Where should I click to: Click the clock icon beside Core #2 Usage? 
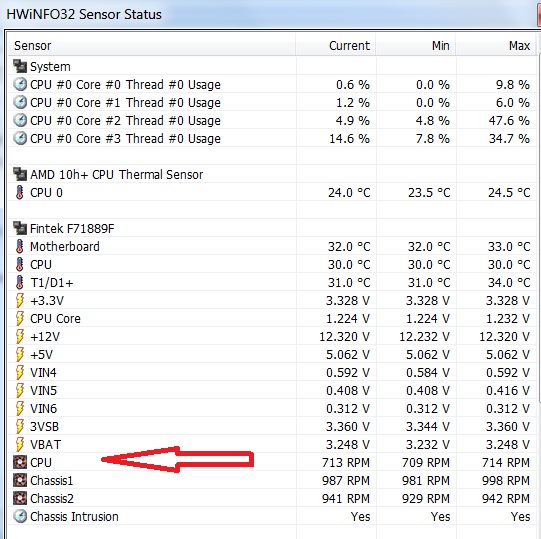tap(20, 120)
